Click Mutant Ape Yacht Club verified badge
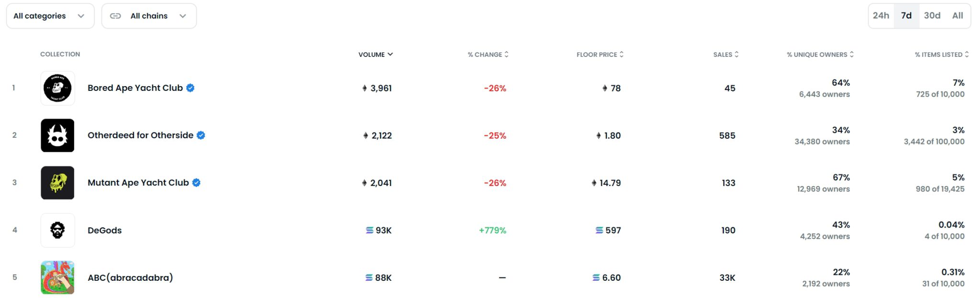Screen dimensions: 980x298 [197, 183]
